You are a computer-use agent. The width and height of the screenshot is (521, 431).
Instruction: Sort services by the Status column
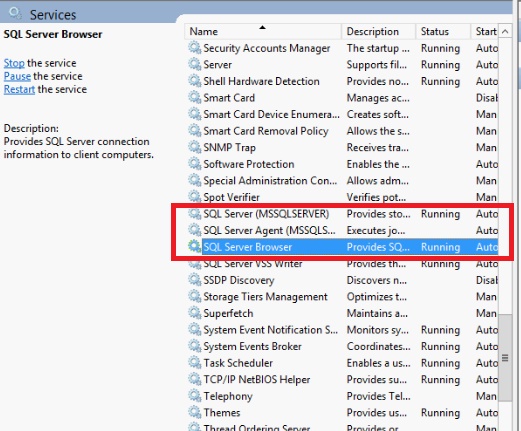pyautogui.click(x=443, y=31)
